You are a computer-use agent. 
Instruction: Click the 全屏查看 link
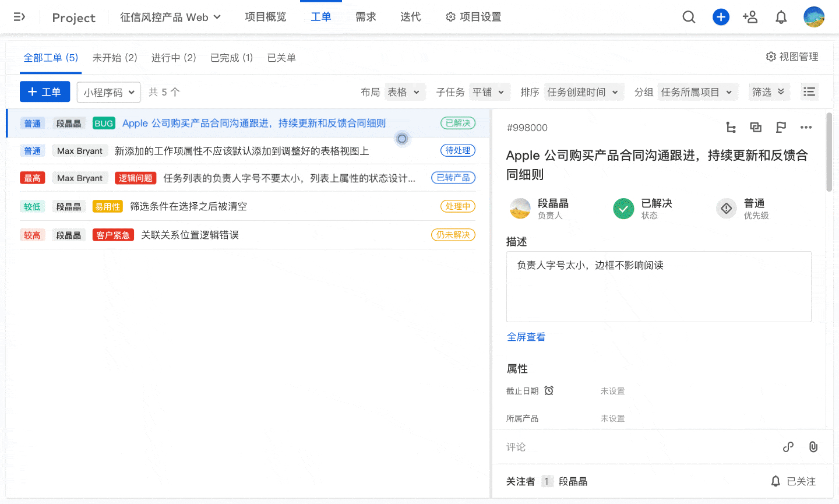(526, 337)
